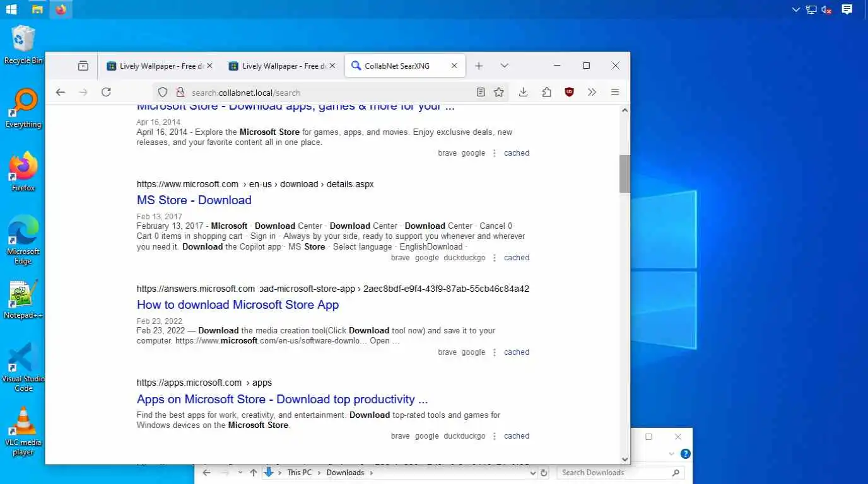Open the uBlock Origin extension popup
The height and width of the screenshot is (484, 868).
(x=569, y=92)
